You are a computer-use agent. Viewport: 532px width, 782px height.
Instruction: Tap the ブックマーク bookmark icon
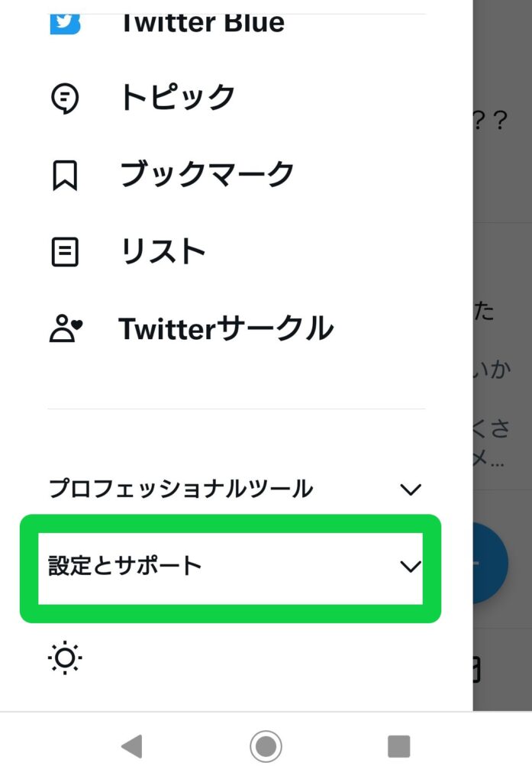[65, 175]
